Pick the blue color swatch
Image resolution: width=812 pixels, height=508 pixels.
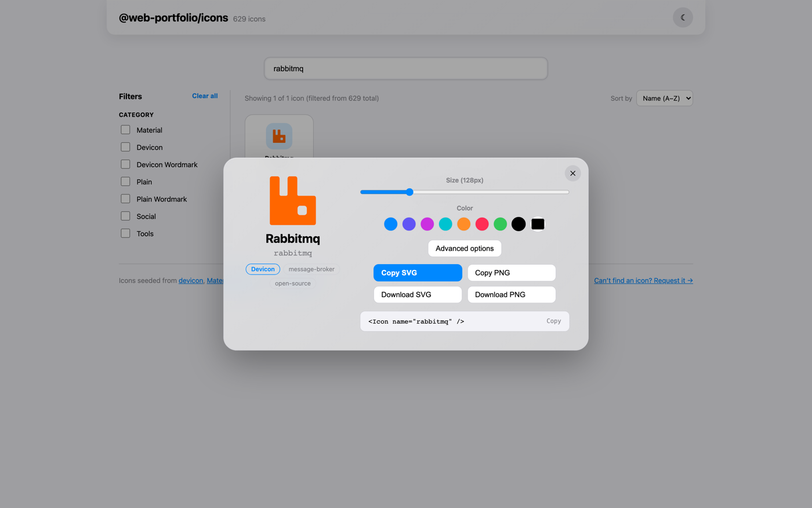click(391, 224)
